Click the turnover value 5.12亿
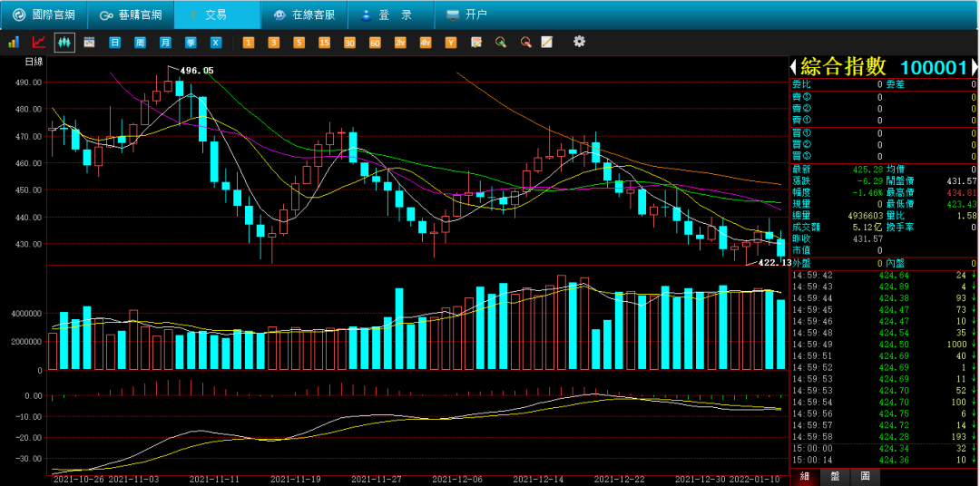The height and width of the screenshot is (486, 980). (867, 228)
